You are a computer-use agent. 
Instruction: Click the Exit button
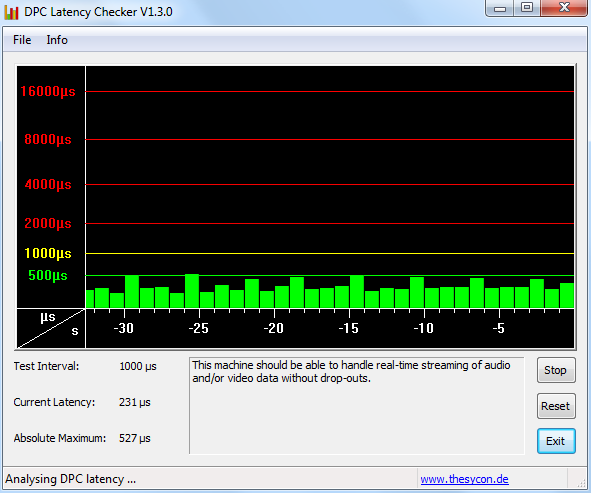(x=556, y=441)
